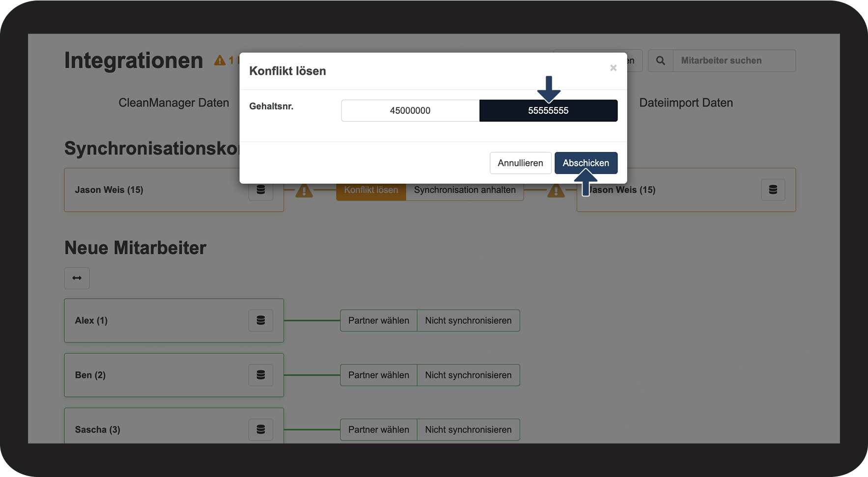Screen dimensions: 868x477
Task: Select the Alex (1) employee card
Action: click(174, 320)
